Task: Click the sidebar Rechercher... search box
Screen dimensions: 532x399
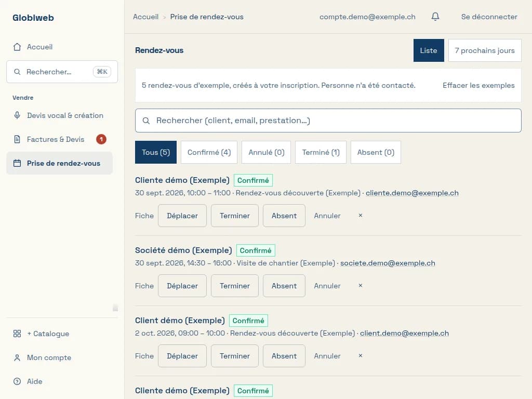Action: click(62, 72)
